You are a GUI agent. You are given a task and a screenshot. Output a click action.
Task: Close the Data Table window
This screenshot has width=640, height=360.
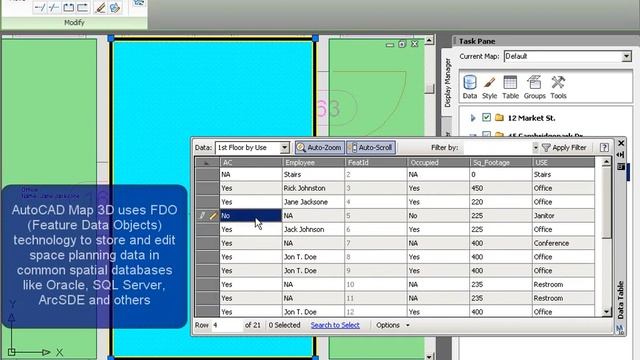(x=621, y=143)
